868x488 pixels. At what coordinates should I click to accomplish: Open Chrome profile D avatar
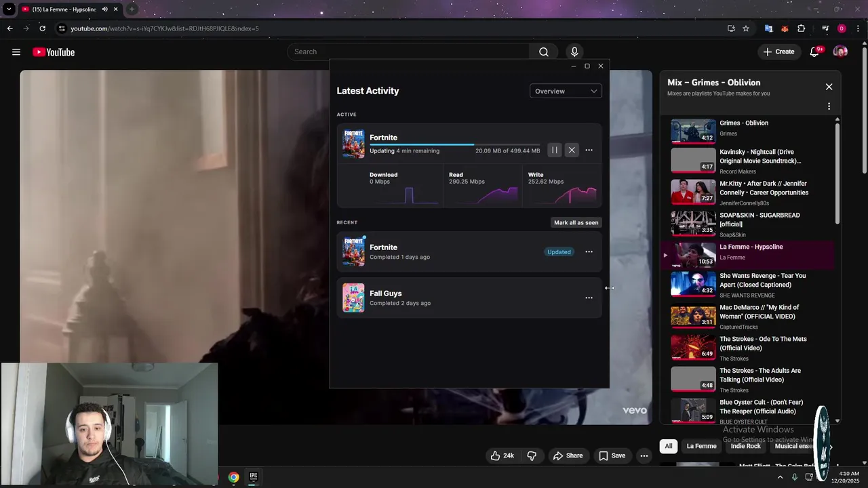842,28
